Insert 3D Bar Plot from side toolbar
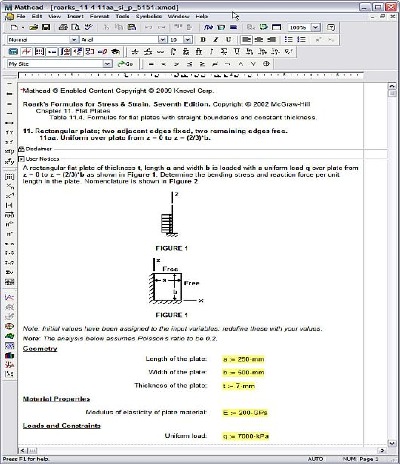Image resolution: width=400 pixels, height=464 pixels. 10,355
